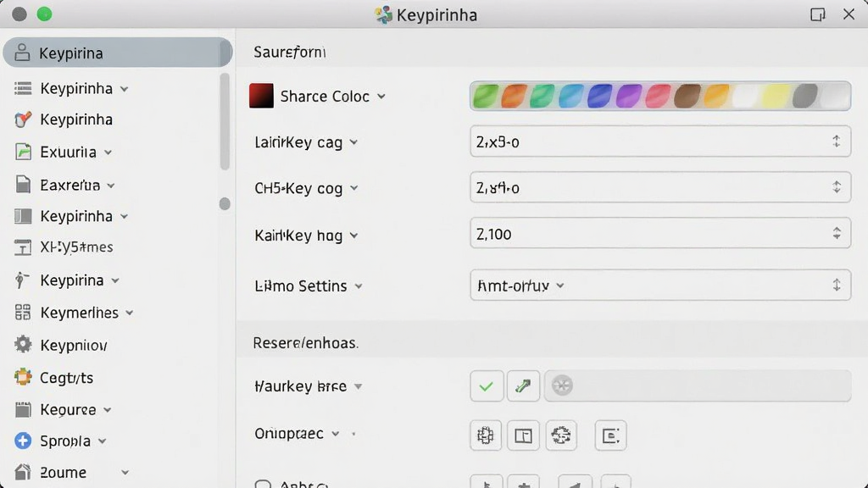This screenshot has width=868, height=488.
Task: Click the 2,100 value field
Action: [659, 233]
